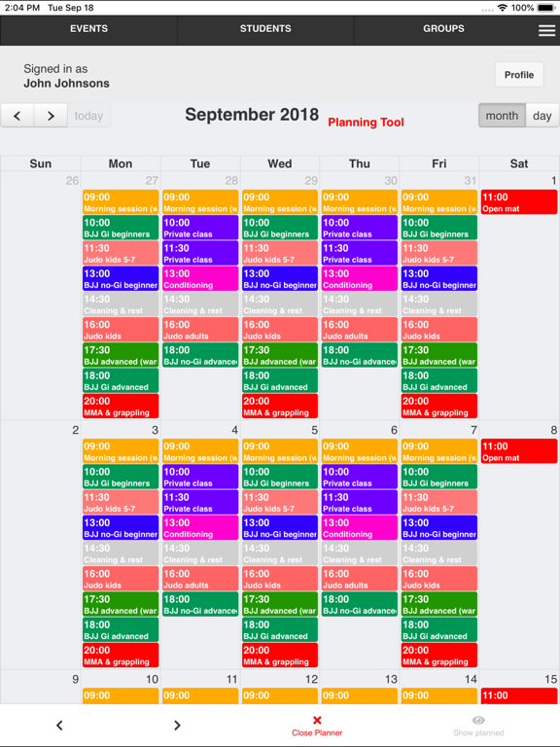Open Thursday 30 Judo adults event
Screen dimensions: 560x747
(x=360, y=330)
